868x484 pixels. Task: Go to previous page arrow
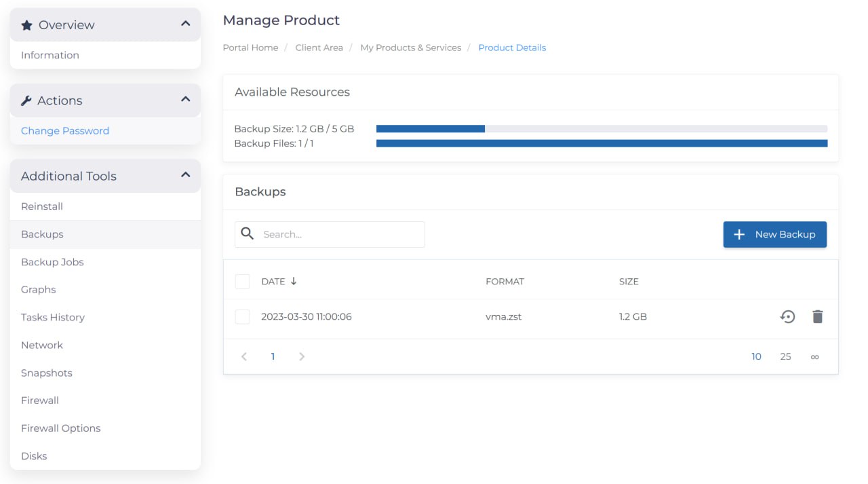coord(244,356)
